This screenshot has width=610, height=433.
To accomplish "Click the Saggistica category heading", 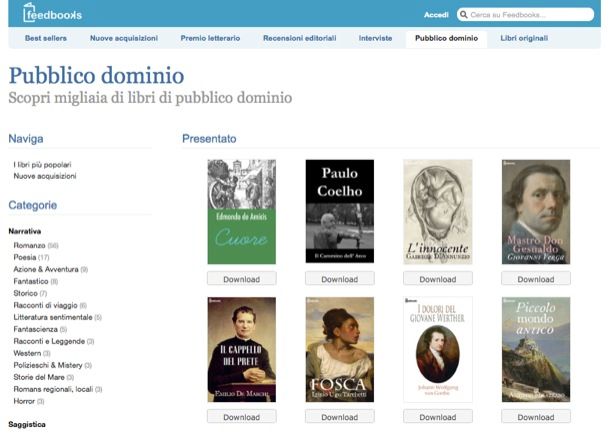I will click(27, 424).
